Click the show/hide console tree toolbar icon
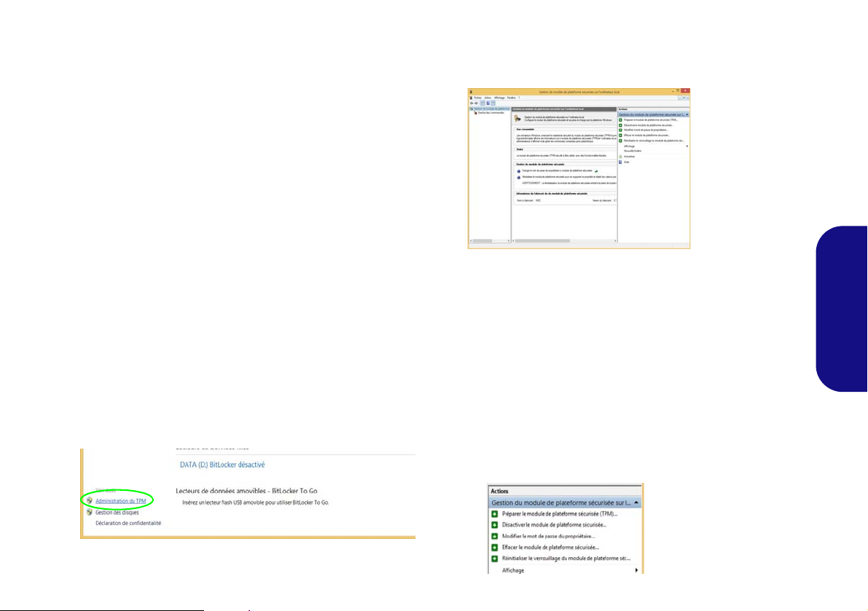Viewport: 868px width, 611px height. pyautogui.click(x=482, y=103)
